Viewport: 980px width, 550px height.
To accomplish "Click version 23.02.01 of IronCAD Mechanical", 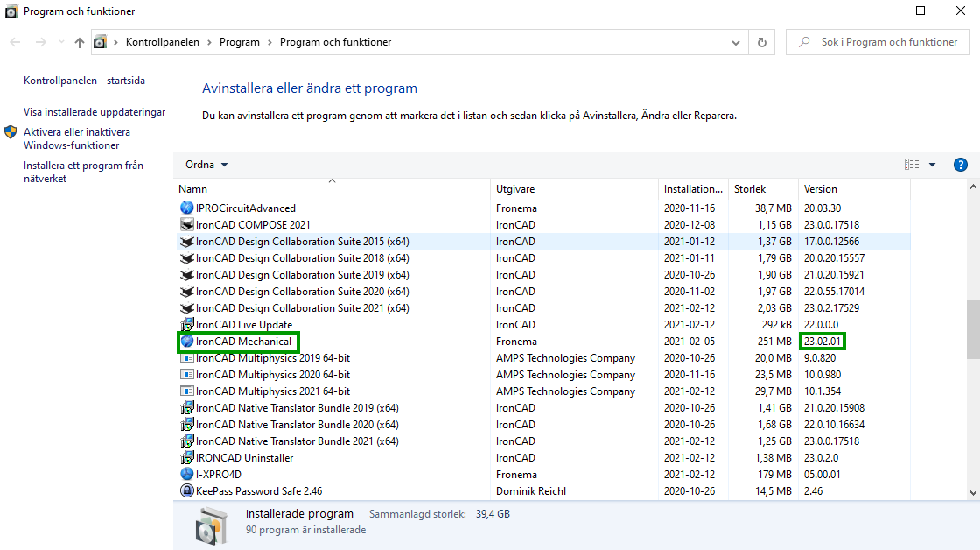I will click(822, 341).
